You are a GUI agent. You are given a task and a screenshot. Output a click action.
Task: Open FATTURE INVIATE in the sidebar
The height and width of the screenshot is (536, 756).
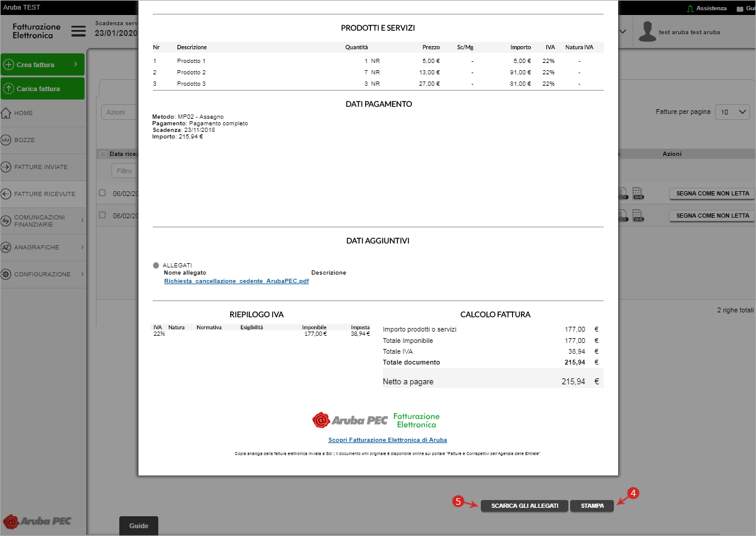[x=42, y=167]
